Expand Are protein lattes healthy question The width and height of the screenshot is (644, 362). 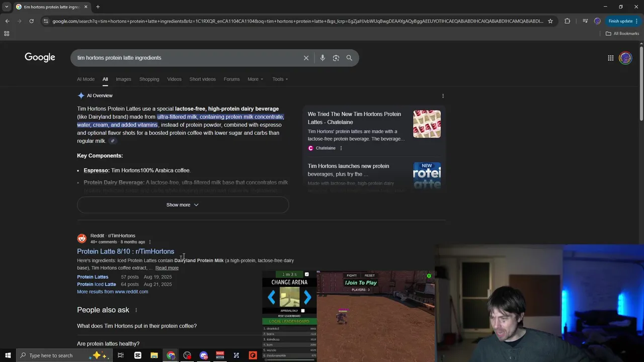tap(108, 344)
